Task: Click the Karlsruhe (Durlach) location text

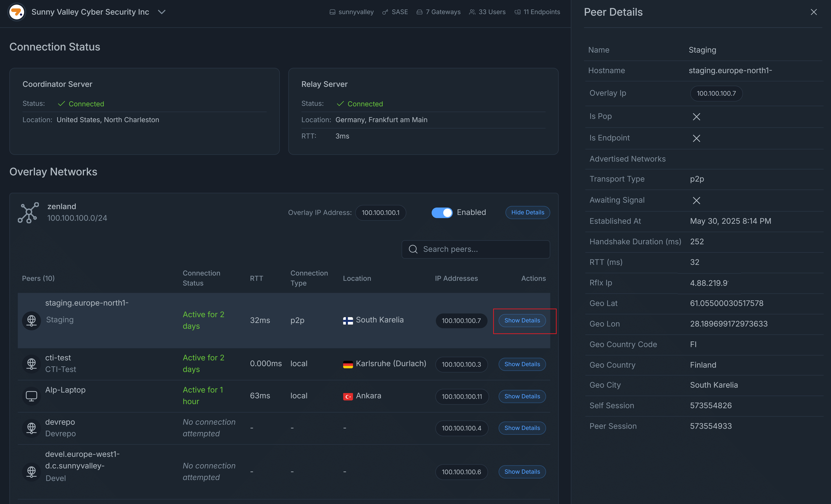Action: click(391, 364)
